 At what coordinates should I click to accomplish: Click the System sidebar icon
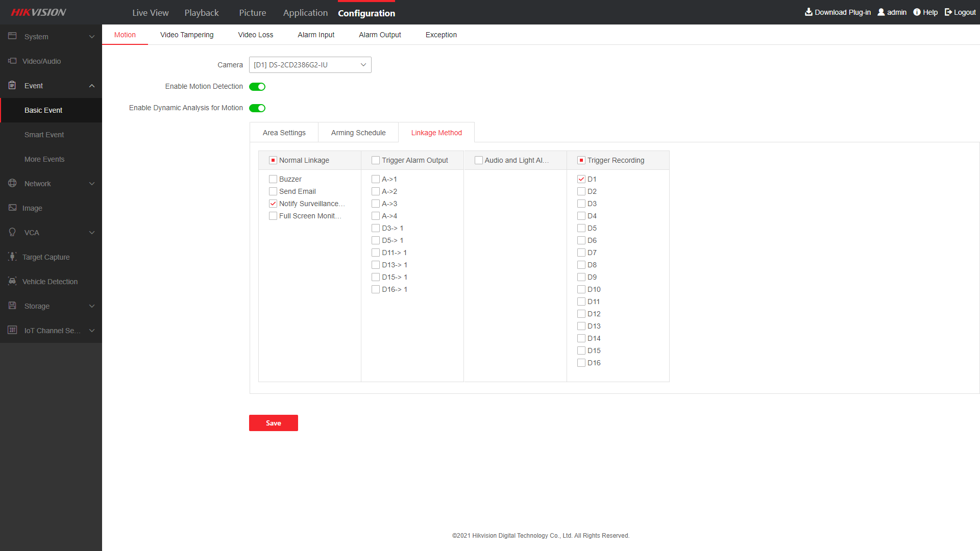tap(12, 36)
